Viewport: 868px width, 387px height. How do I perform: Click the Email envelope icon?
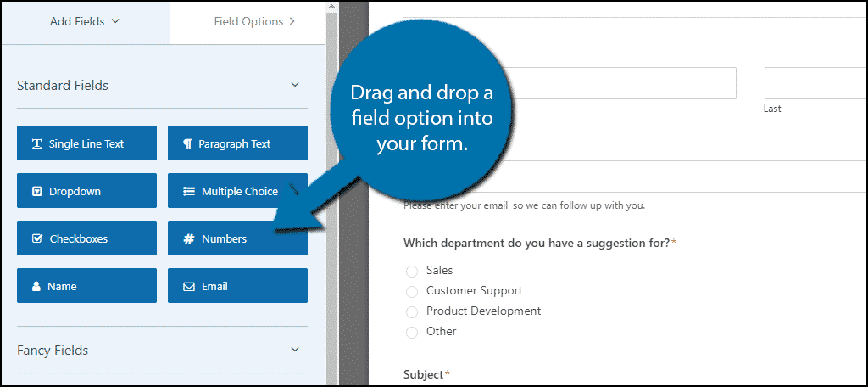(x=189, y=287)
